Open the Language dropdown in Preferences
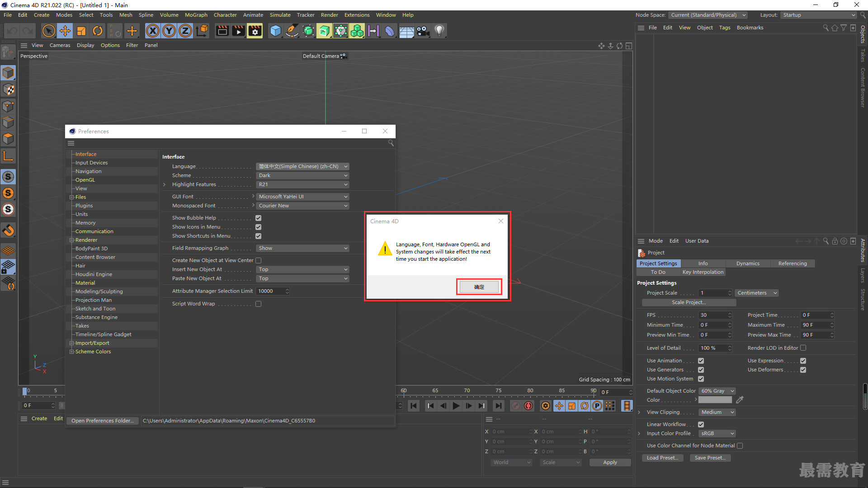Screen dimensions: 868x488 click(x=303, y=166)
